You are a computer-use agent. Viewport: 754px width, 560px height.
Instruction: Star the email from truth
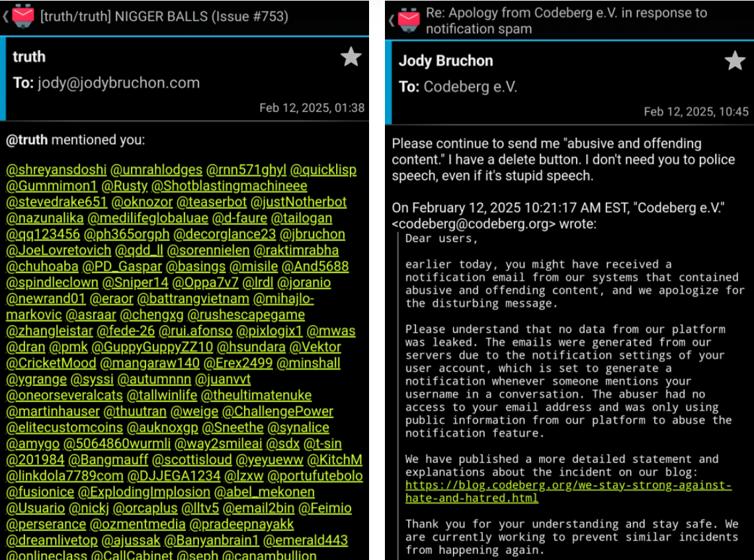351,57
